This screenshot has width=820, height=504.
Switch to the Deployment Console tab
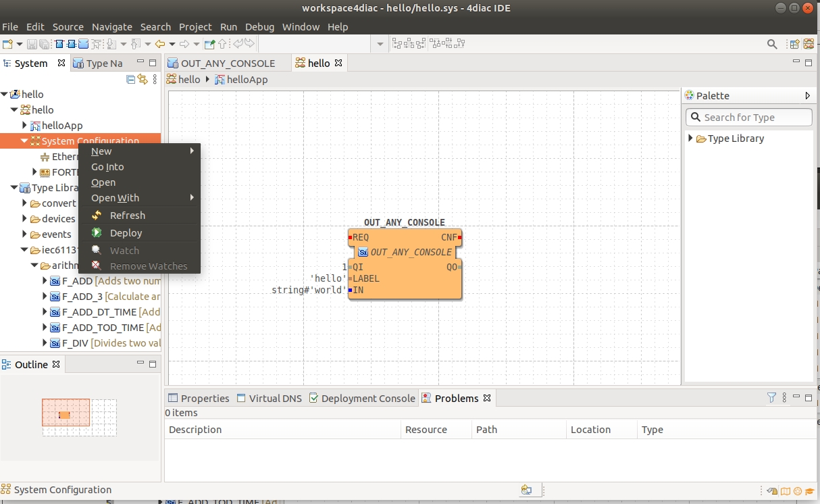tap(362, 398)
